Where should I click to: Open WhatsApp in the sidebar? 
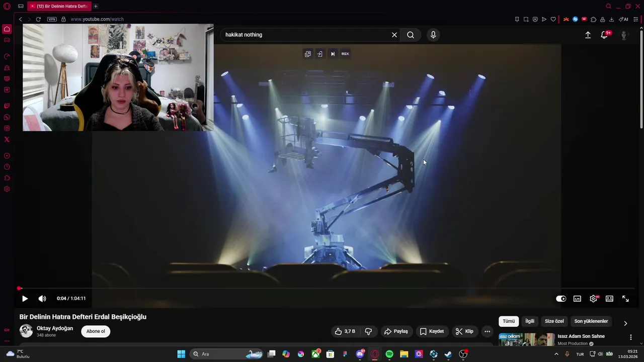(x=7, y=117)
